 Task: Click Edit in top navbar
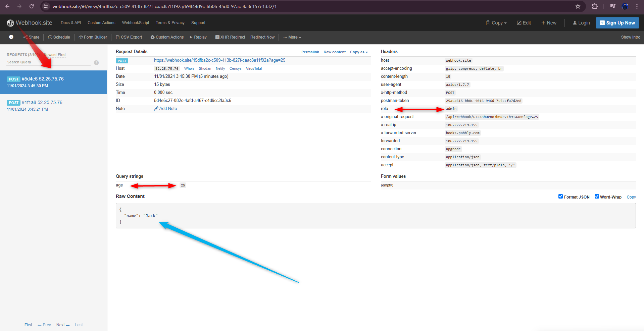tap(524, 23)
